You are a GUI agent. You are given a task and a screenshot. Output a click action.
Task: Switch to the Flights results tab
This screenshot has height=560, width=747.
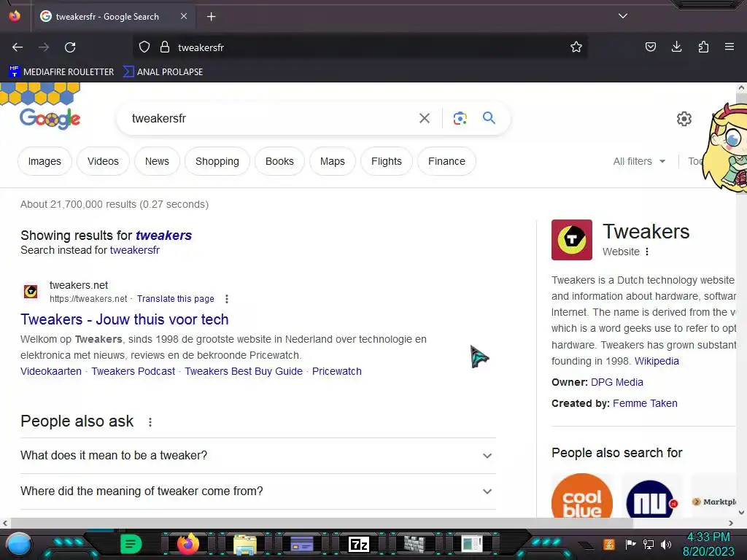click(x=387, y=161)
